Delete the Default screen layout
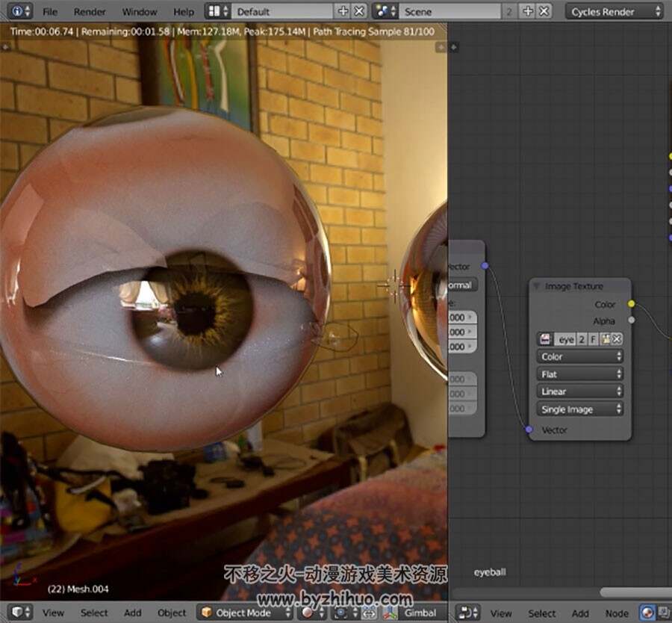Image resolution: width=672 pixels, height=623 pixels. tap(359, 11)
